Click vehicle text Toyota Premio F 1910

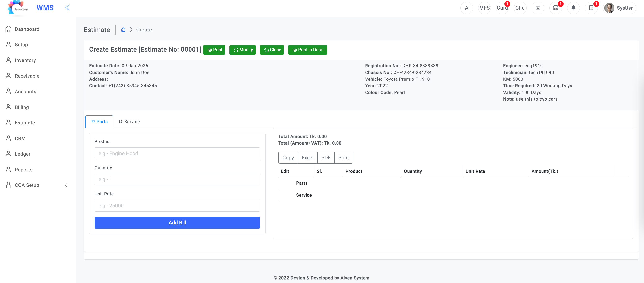coord(406,79)
